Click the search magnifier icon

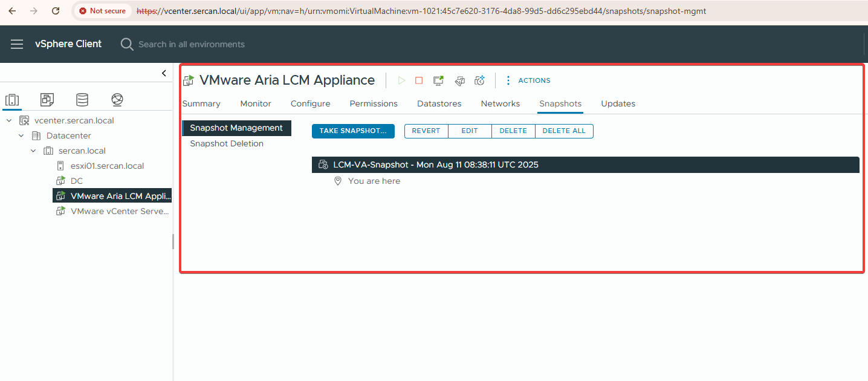click(127, 44)
